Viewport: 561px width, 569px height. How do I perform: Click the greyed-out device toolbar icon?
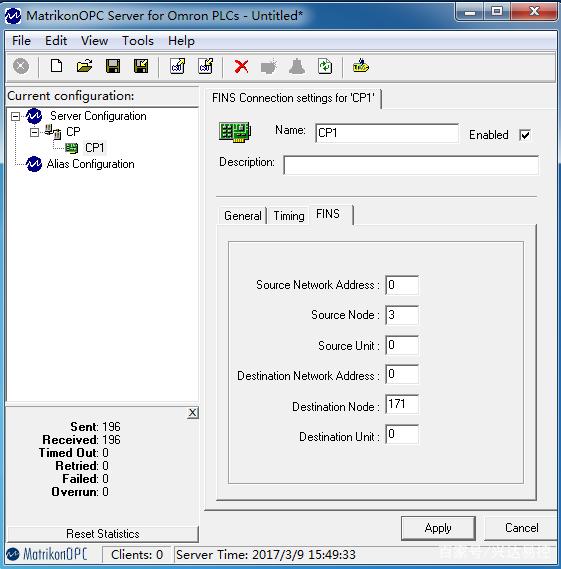269,67
